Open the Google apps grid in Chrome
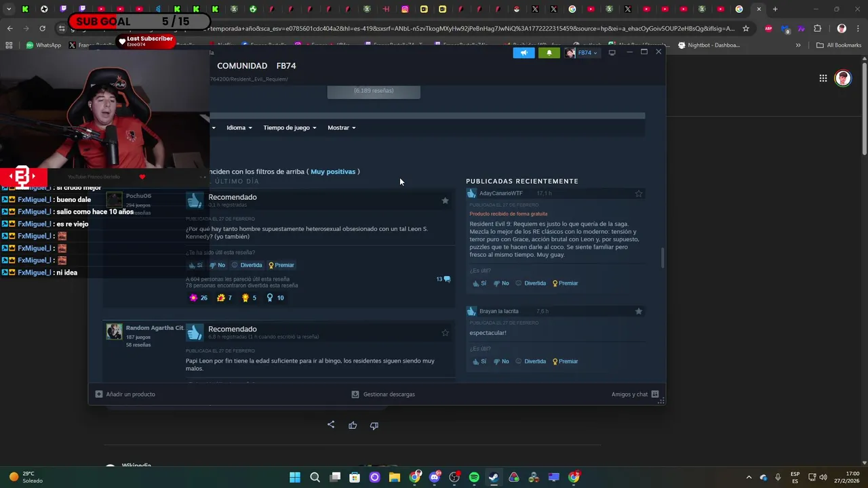The width and height of the screenshot is (868, 488). [x=823, y=78]
